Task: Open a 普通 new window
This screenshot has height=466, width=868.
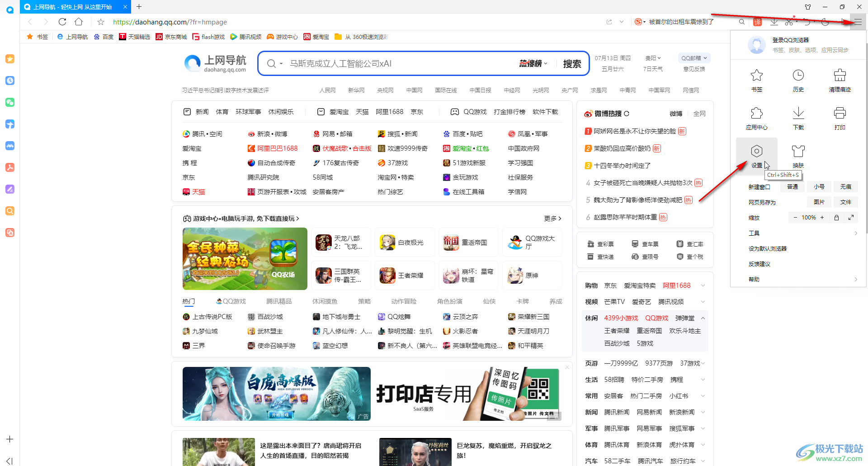Action: pyautogui.click(x=793, y=187)
